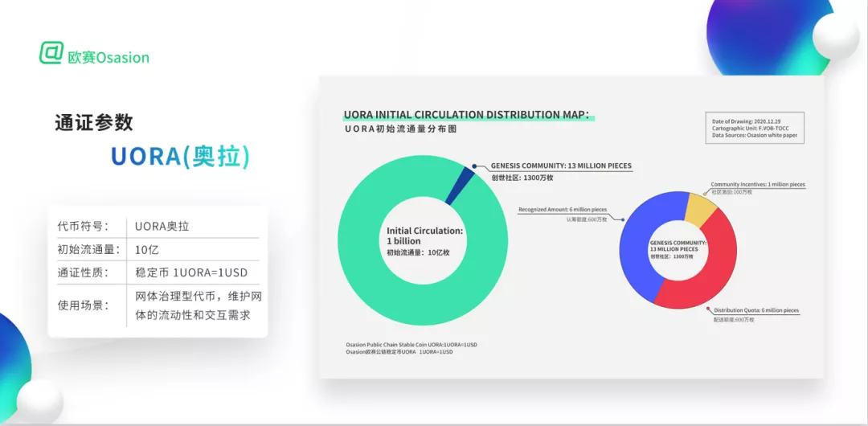The height and width of the screenshot is (426, 868).
Task: Click Osasion Public Chain Stable Coin footnote
Action: pyautogui.click(x=411, y=345)
